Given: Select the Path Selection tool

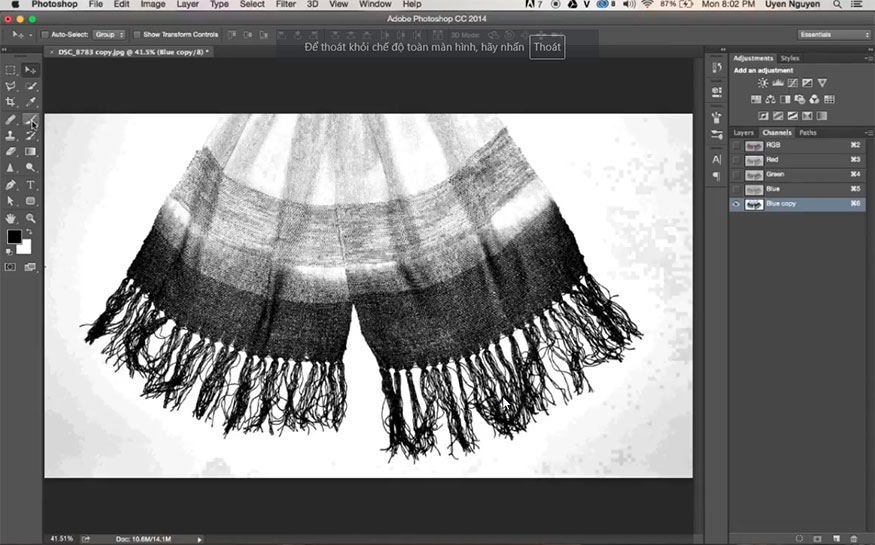Looking at the screenshot, I should coord(11,201).
